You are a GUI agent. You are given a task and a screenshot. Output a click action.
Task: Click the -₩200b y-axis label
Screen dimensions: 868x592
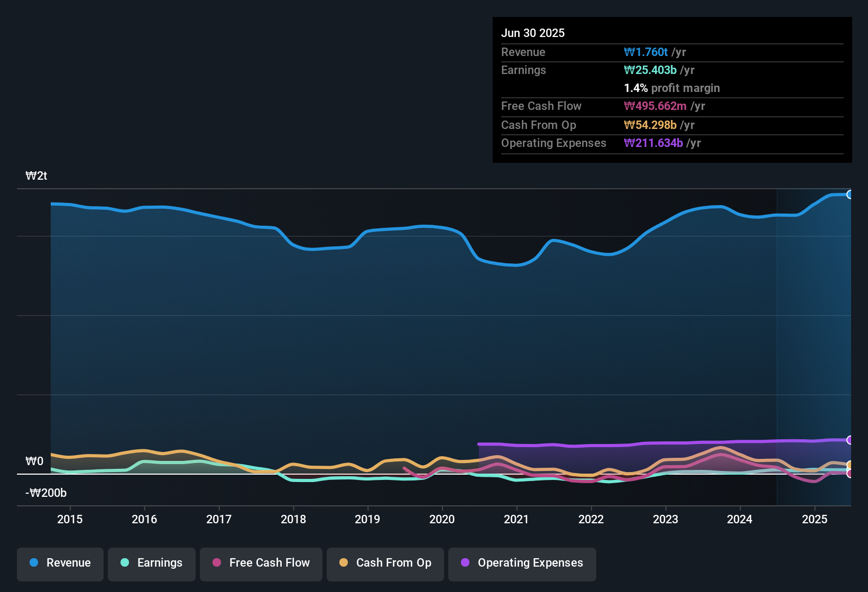pyautogui.click(x=46, y=493)
